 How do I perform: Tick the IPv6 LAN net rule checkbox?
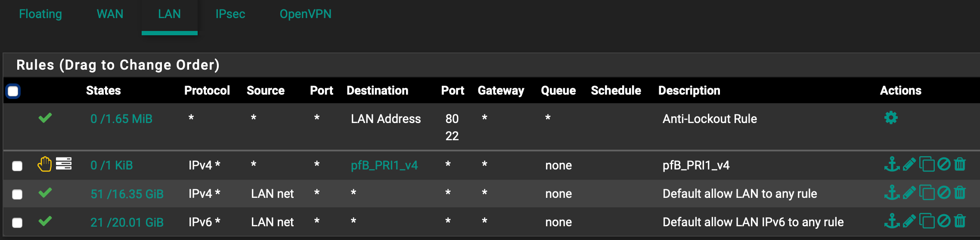pos(17,223)
